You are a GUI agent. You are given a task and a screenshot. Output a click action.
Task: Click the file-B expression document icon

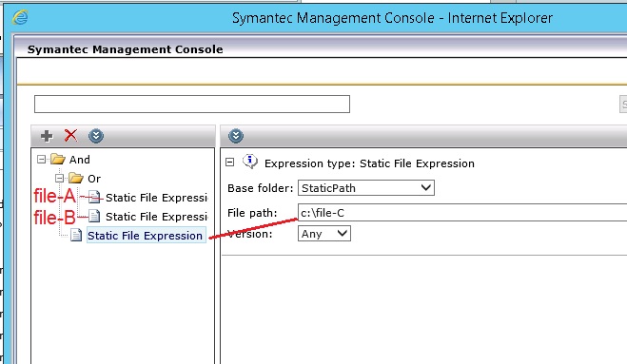click(x=94, y=216)
